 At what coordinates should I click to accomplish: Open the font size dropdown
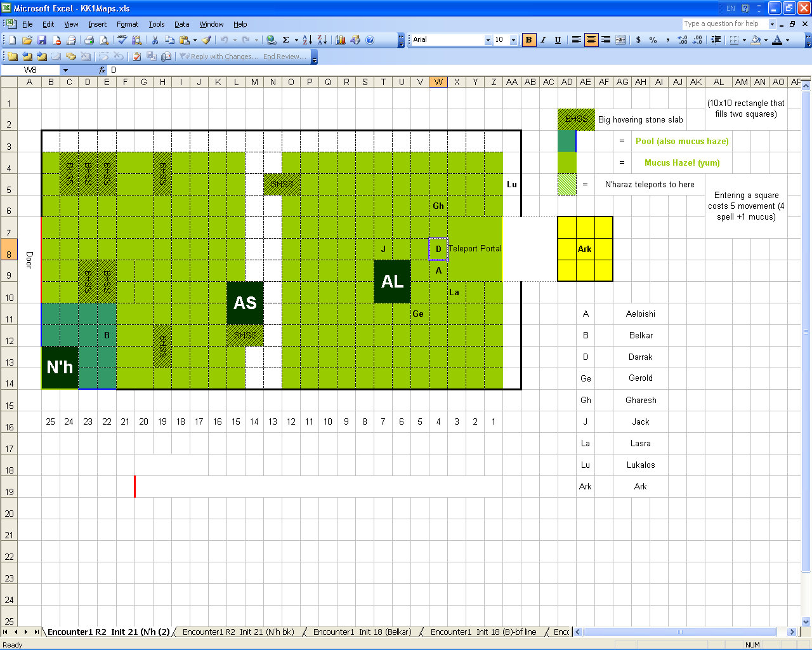click(x=513, y=40)
